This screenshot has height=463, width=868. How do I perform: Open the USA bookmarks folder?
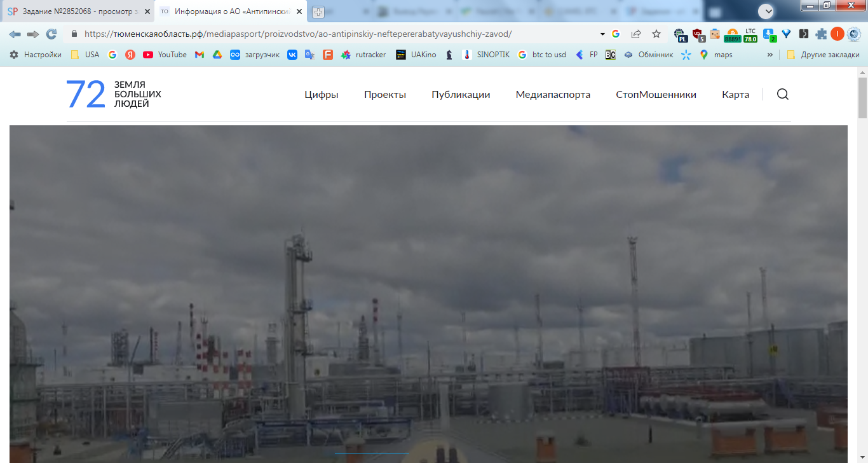pyautogui.click(x=85, y=55)
